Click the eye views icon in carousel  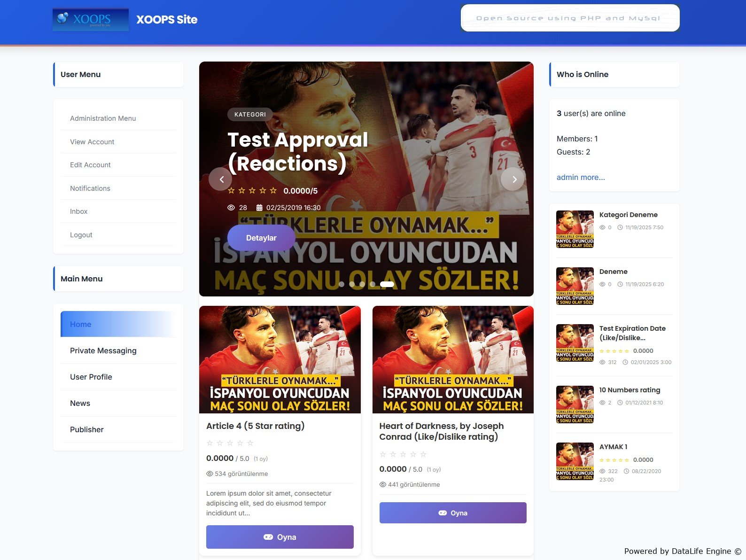point(231,208)
